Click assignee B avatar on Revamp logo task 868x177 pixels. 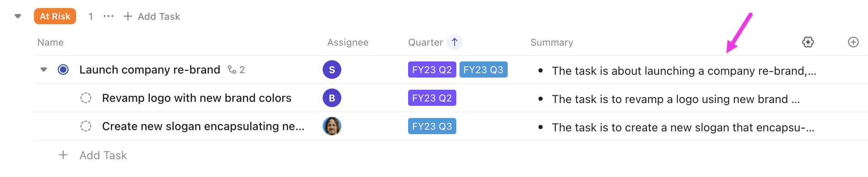[x=332, y=98]
